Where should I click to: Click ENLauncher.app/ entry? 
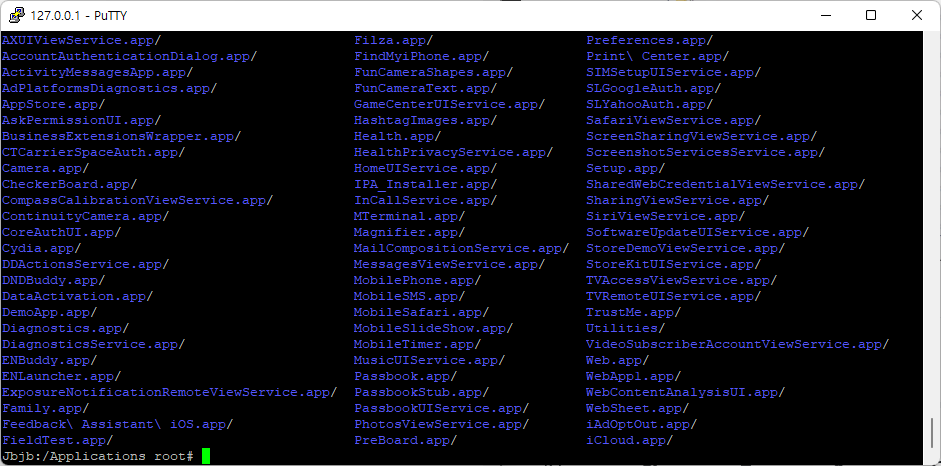61,377
